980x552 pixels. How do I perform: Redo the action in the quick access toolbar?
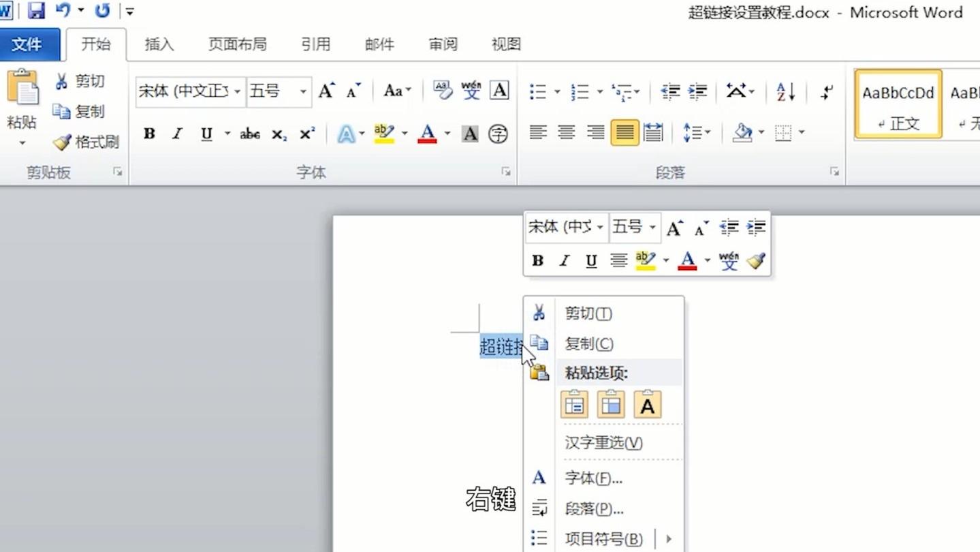click(x=102, y=11)
